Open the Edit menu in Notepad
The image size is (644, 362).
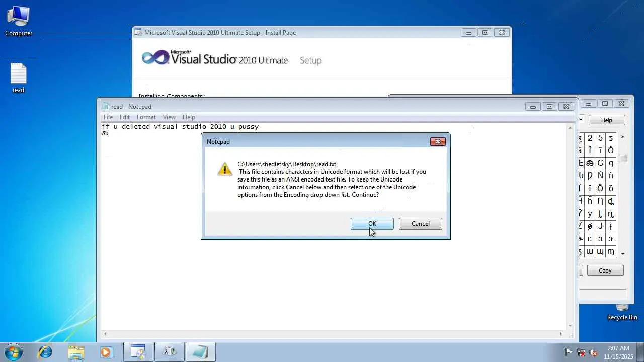pyautogui.click(x=125, y=117)
